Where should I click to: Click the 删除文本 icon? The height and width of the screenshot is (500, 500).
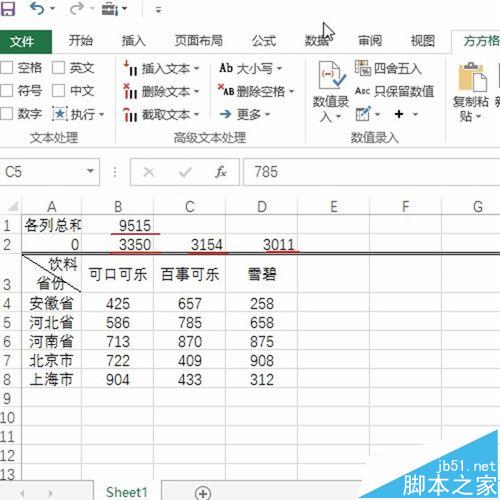coord(130,91)
